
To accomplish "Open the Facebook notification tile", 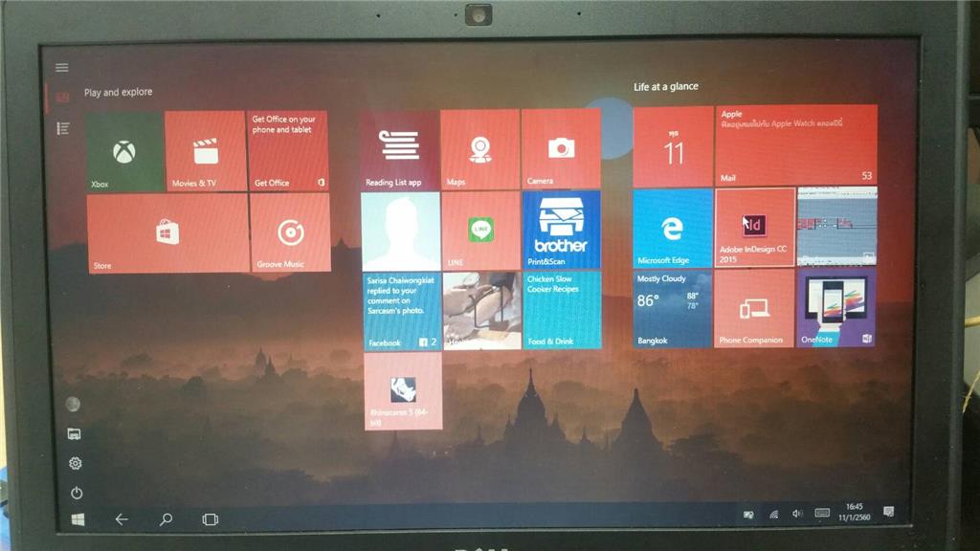I will click(x=403, y=311).
